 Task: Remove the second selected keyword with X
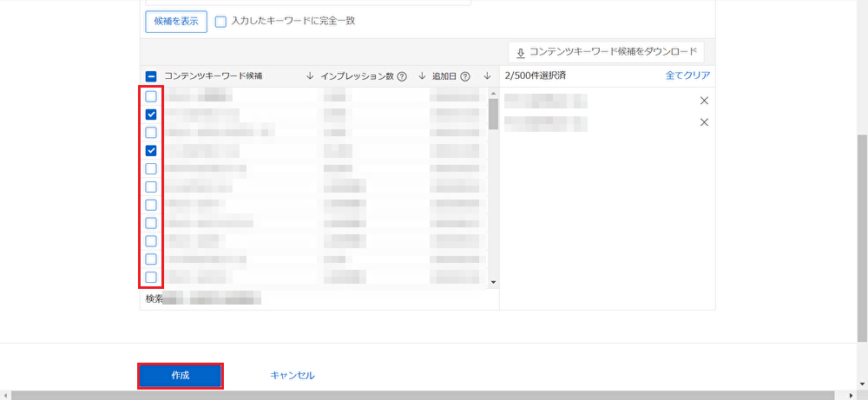point(704,122)
